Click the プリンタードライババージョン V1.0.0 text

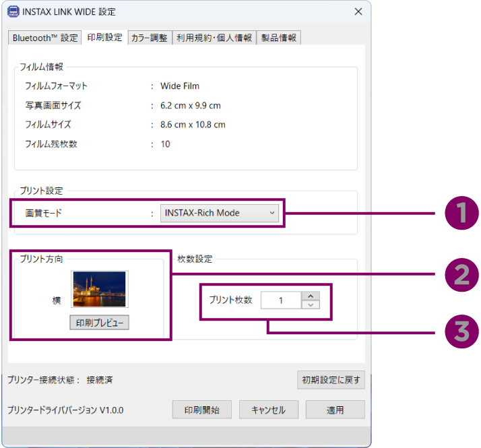[x=65, y=410]
